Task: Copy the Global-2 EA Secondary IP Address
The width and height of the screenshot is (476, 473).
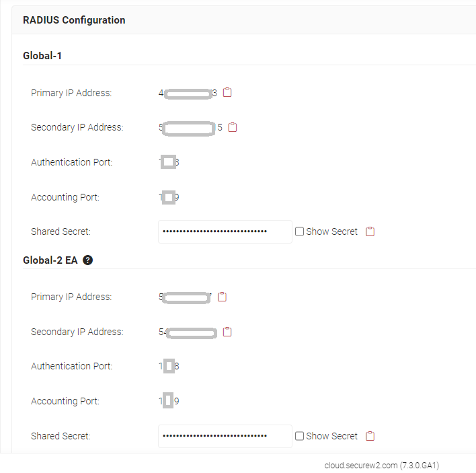Action: coord(227,332)
